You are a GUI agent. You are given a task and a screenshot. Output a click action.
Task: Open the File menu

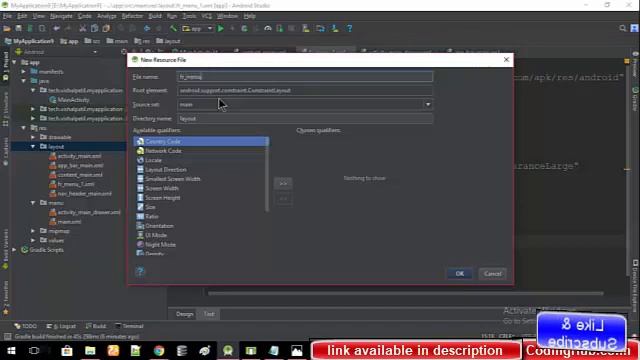point(7,16)
